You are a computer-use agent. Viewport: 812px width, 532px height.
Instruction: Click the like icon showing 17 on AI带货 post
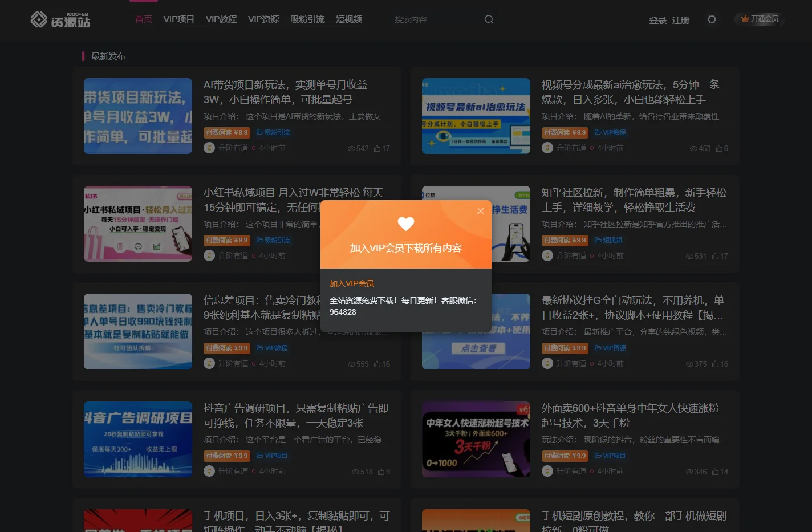[x=377, y=148]
